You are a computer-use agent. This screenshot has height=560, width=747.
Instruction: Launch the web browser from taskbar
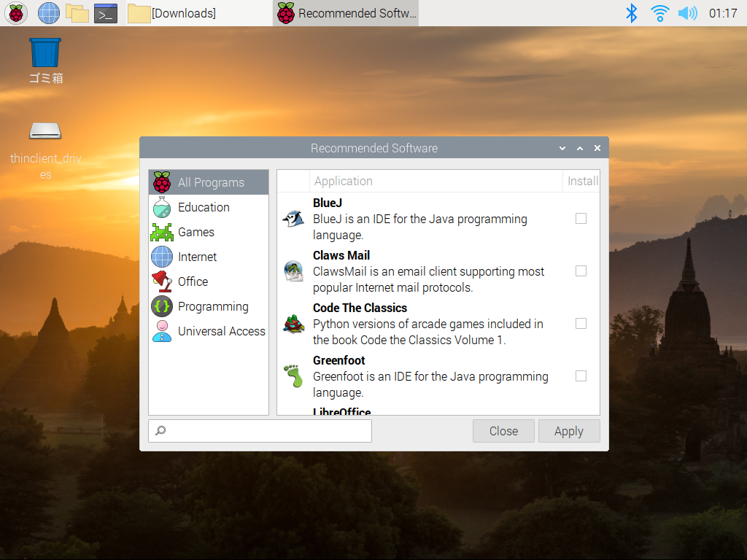(49, 13)
